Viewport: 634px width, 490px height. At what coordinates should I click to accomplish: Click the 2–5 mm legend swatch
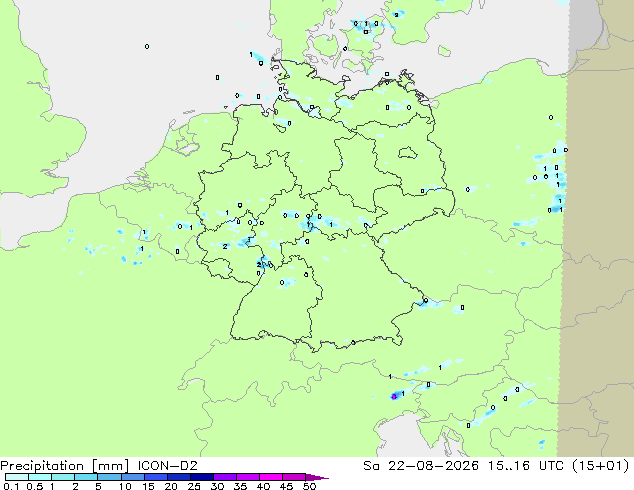pyautogui.click(x=86, y=477)
